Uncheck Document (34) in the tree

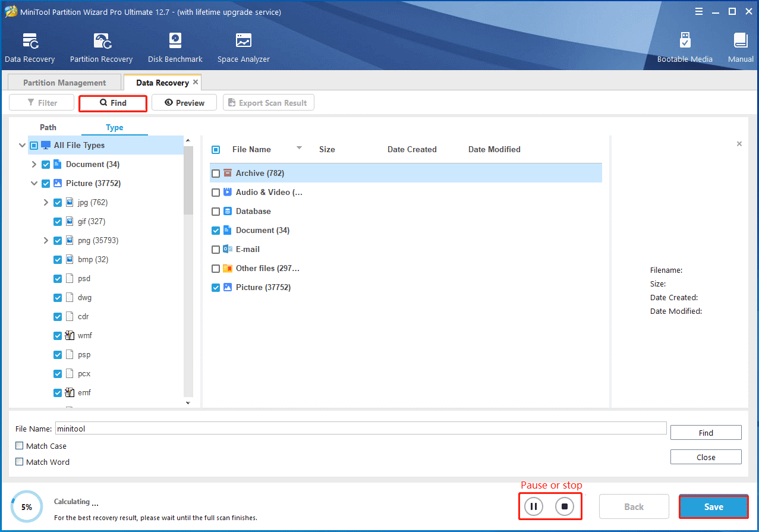pos(46,164)
